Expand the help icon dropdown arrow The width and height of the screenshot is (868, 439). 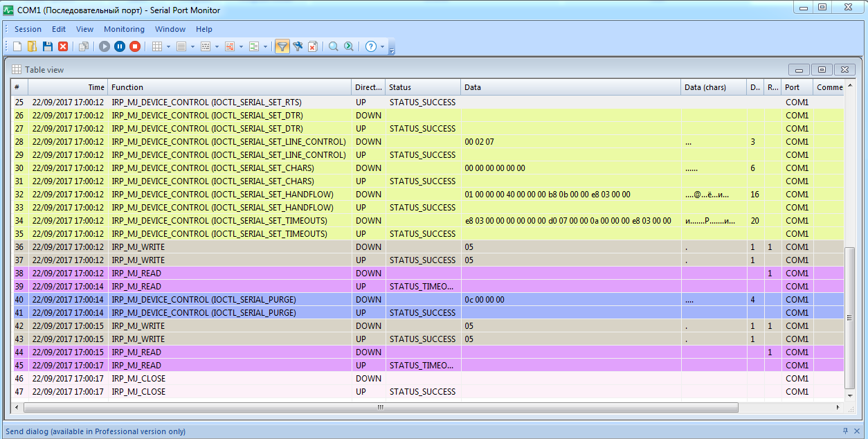click(383, 46)
